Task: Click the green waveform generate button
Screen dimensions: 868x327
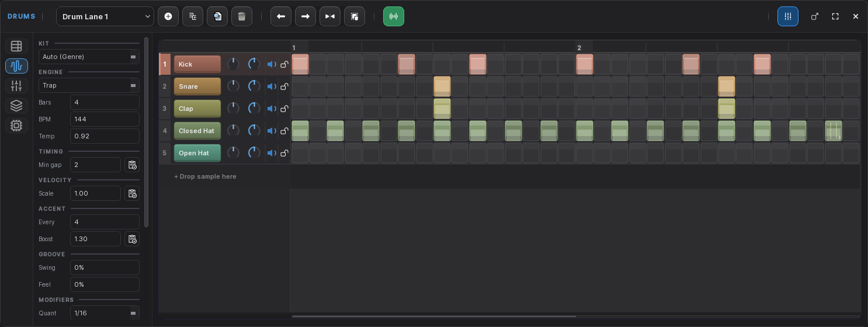Action: click(x=394, y=16)
